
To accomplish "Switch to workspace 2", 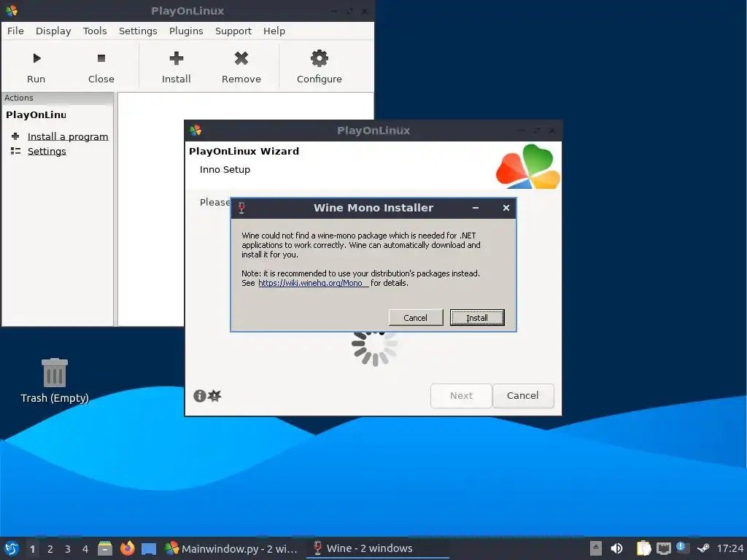I will click(50, 549).
